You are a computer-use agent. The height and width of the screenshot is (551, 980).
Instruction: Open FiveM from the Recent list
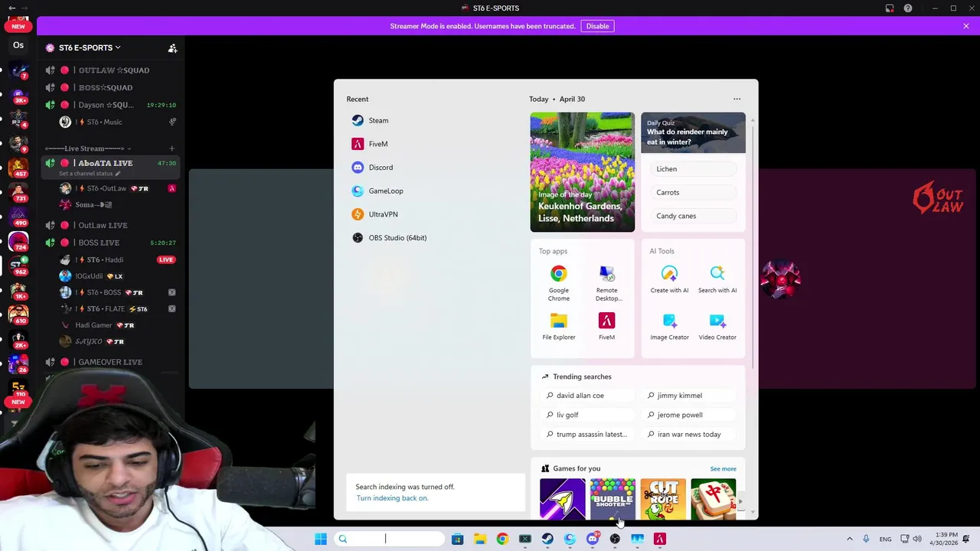point(370,144)
